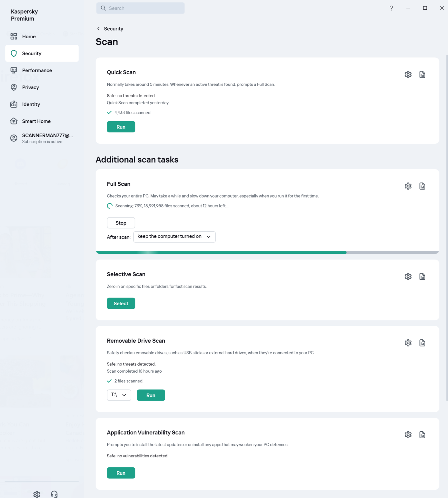This screenshot has height=498, width=448.
Task: Click the search magnifier icon
Action: 103,8
